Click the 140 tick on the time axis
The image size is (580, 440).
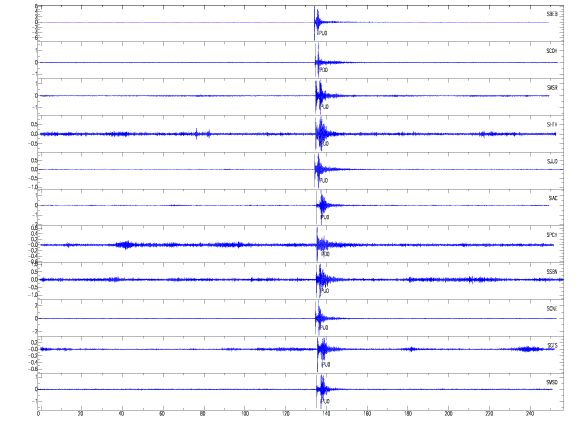(326, 414)
